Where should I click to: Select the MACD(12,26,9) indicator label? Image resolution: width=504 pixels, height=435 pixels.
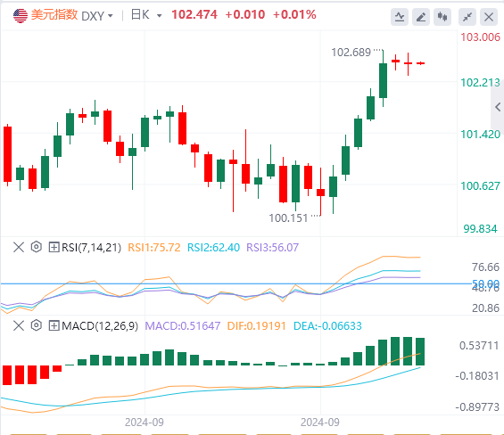click(x=100, y=326)
